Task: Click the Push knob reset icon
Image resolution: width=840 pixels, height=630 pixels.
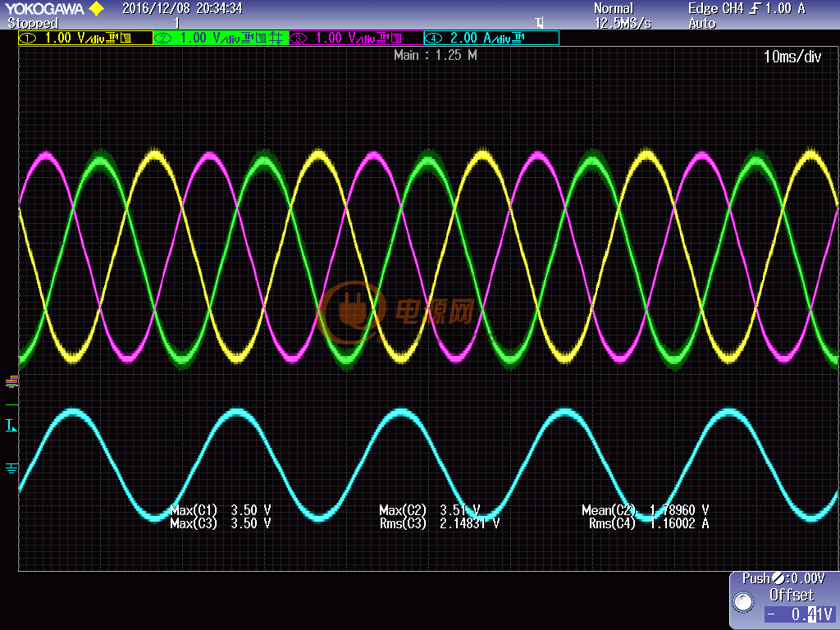Action: (x=778, y=578)
